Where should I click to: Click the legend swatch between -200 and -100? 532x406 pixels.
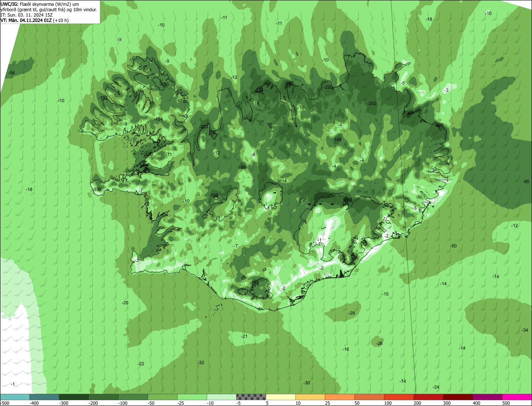(x=103, y=397)
